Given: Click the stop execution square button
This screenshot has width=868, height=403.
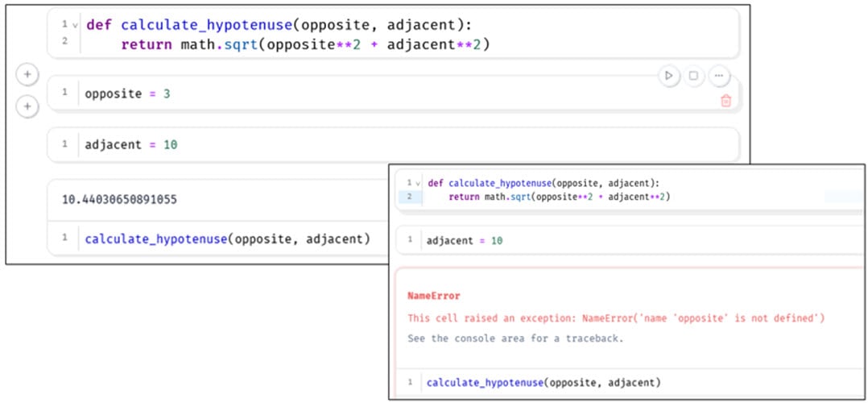Looking at the screenshot, I should point(693,76).
